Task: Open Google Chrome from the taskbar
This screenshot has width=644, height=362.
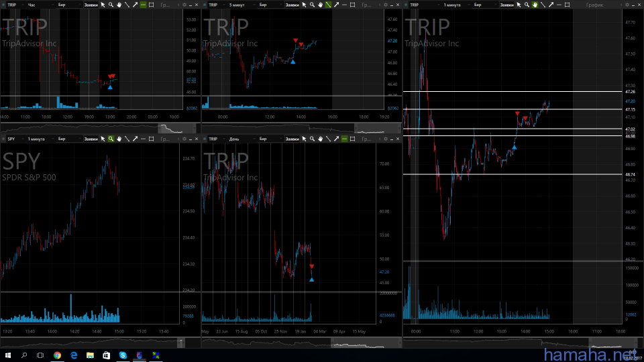Action: [x=57, y=355]
